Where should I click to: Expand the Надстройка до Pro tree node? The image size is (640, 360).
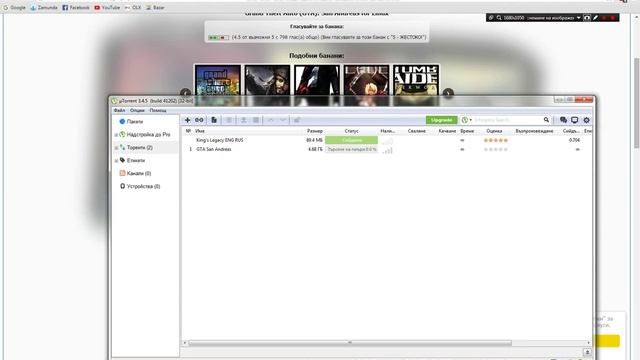click(x=116, y=135)
